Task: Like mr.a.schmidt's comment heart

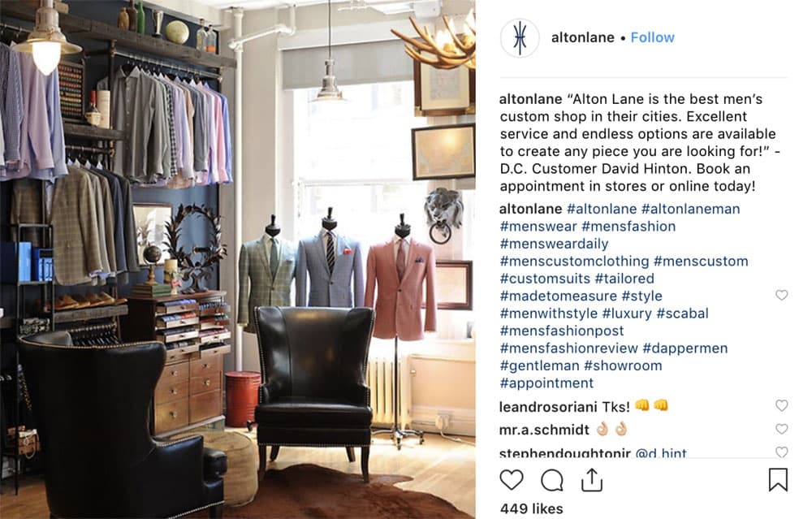Action: click(x=781, y=429)
